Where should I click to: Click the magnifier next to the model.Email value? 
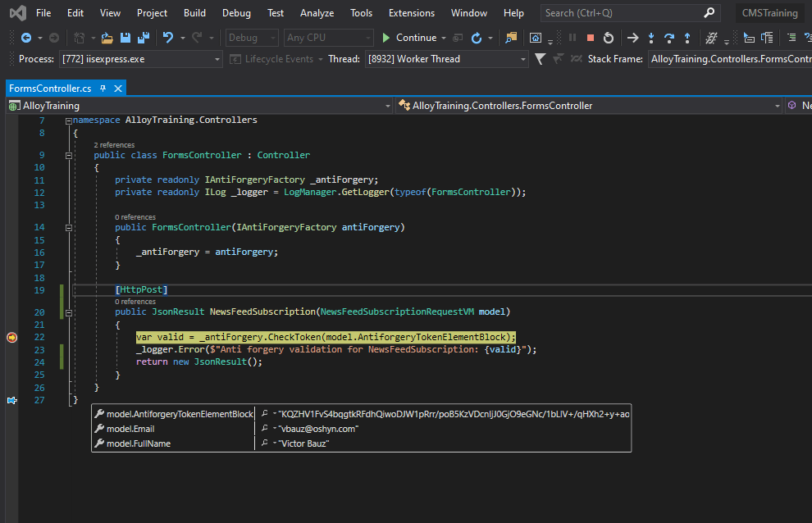point(265,428)
